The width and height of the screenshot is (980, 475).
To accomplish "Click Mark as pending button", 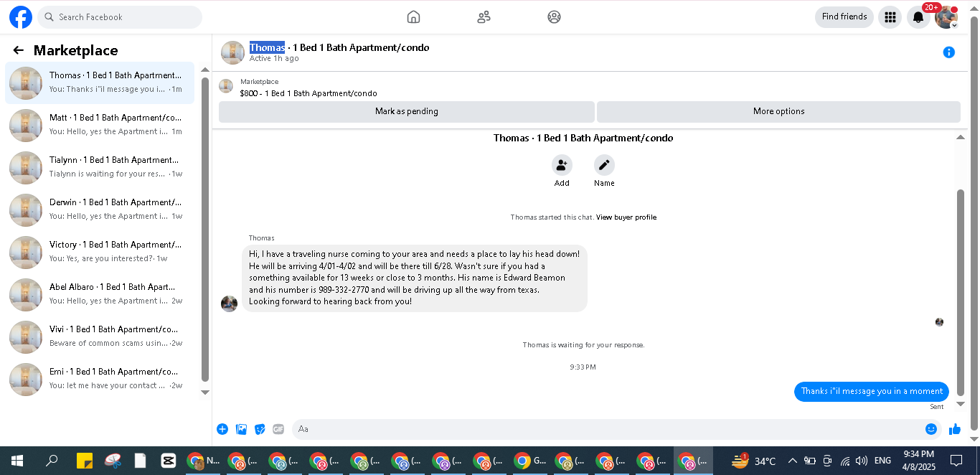I will coord(407,111).
